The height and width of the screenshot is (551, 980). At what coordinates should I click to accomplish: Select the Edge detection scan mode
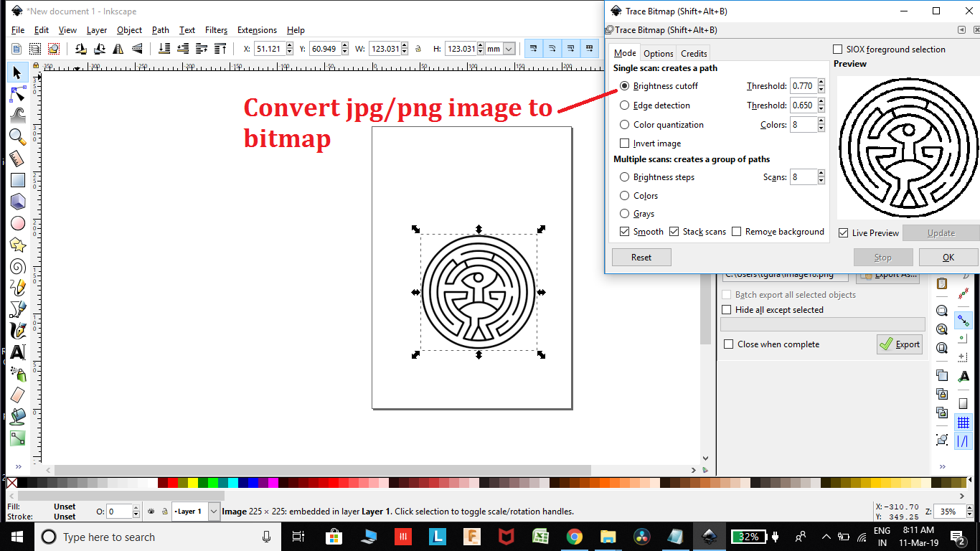coord(624,105)
